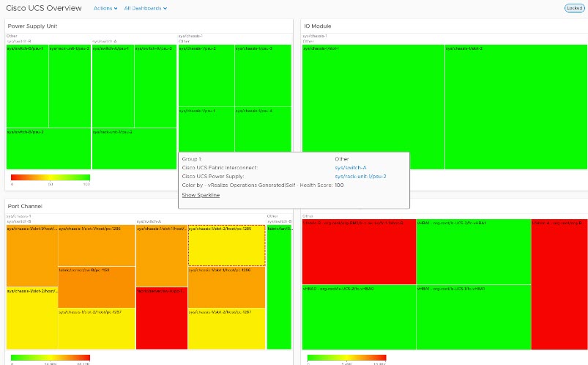Click the Power Supply Unit health color legend
Image resolution: width=588 pixels, height=365 pixels.
coord(51,177)
